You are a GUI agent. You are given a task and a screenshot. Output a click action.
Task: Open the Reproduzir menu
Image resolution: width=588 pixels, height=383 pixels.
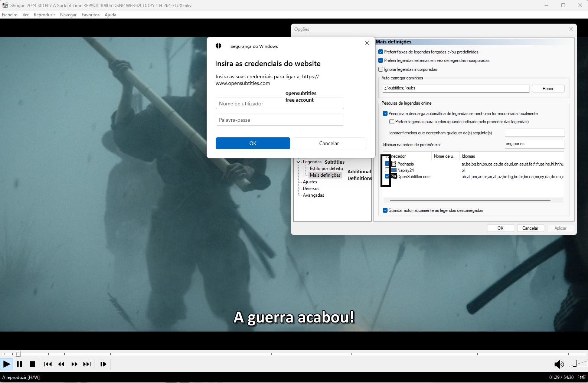[44, 15]
